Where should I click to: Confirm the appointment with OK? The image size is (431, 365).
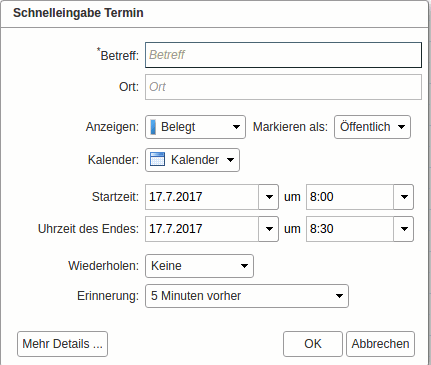[x=313, y=344]
